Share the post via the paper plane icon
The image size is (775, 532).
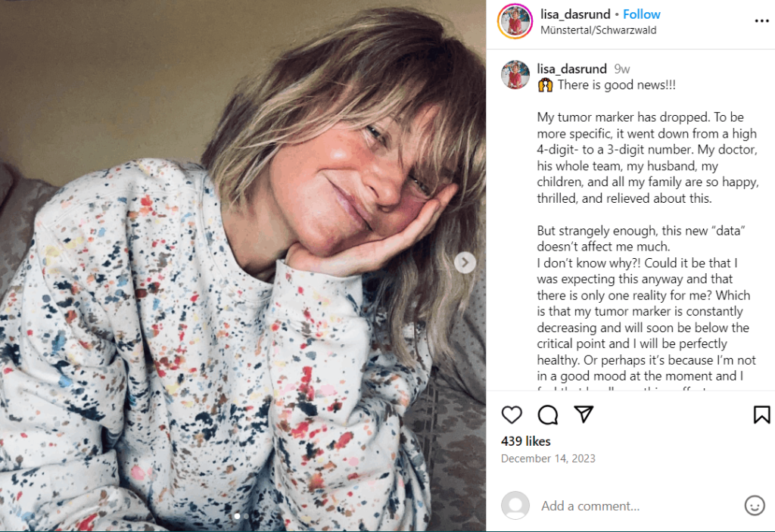[x=584, y=415]
